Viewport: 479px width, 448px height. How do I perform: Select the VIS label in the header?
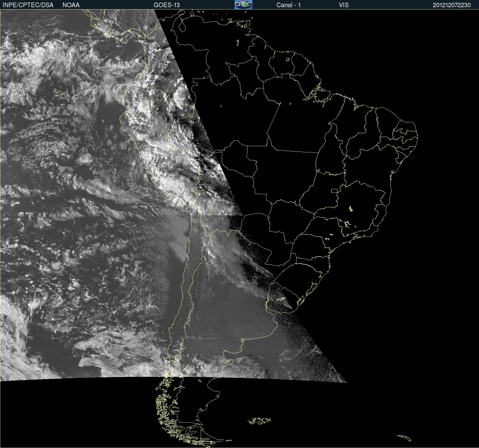pos(344,5)
